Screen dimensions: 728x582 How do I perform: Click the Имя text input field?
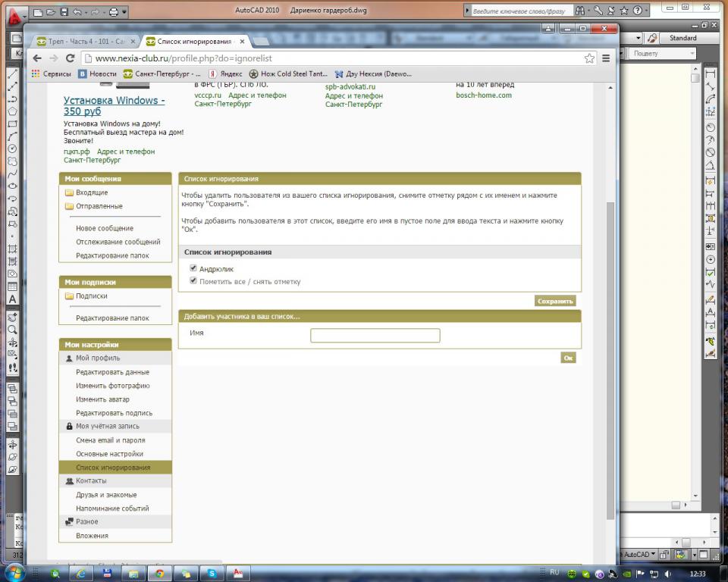tap(375, 336)
